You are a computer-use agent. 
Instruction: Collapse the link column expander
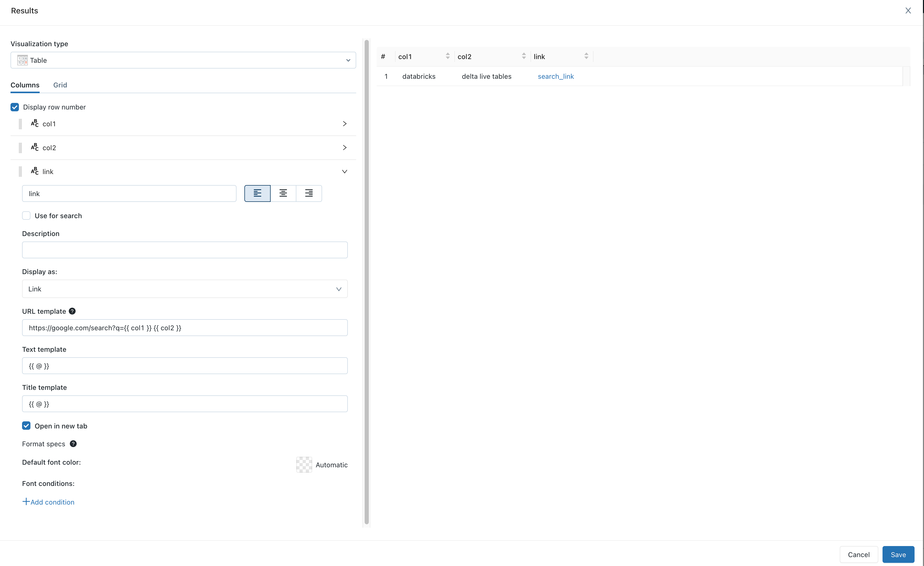click(x=344, y=171)
